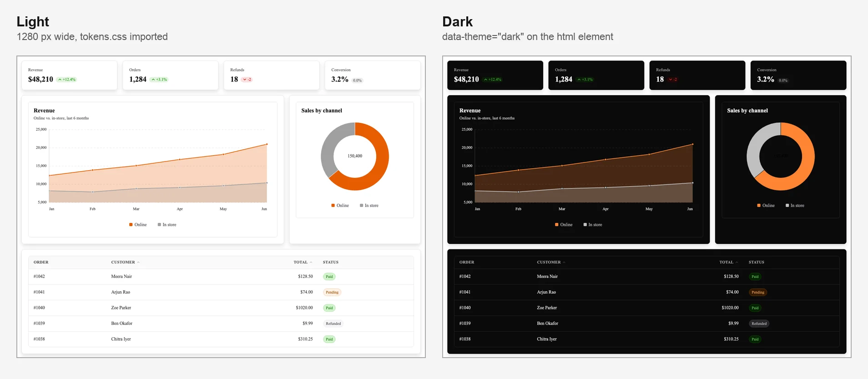The height and width of the screenshot is (379, 868).
Task: Click the ORDER column header in the light table
Action: 41,263
